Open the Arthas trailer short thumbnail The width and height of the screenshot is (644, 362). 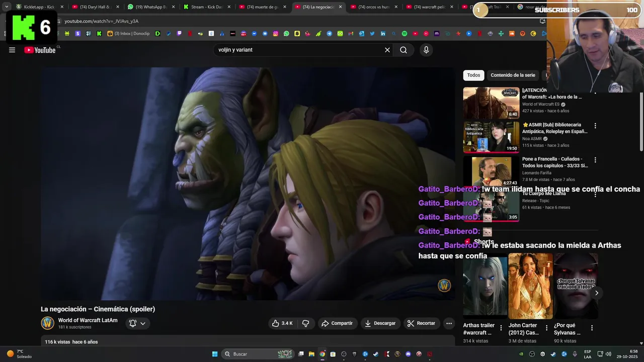click(485, 286)
